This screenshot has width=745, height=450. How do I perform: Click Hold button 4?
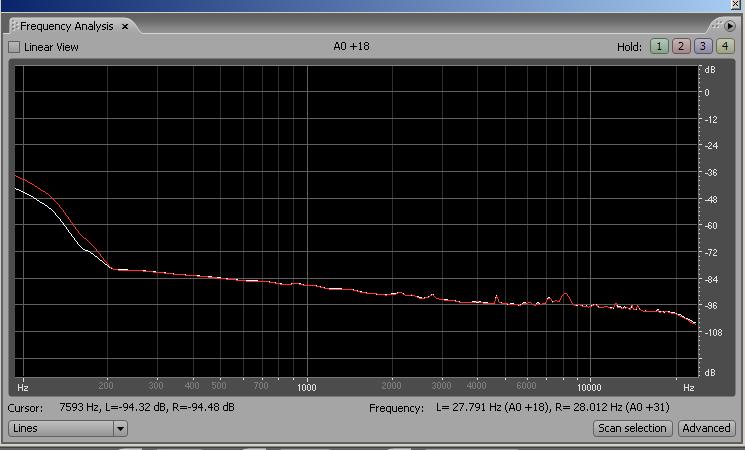(x=725, y=46)
